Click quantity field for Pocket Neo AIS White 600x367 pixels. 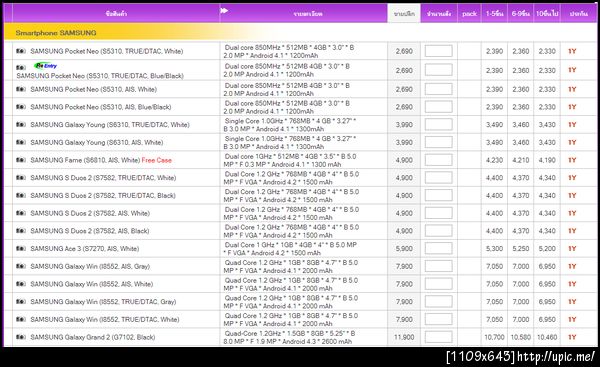439,89
